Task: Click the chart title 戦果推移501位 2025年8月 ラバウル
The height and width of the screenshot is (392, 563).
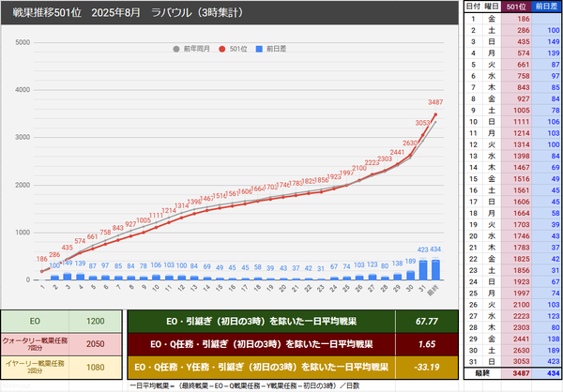Action: 129,12
